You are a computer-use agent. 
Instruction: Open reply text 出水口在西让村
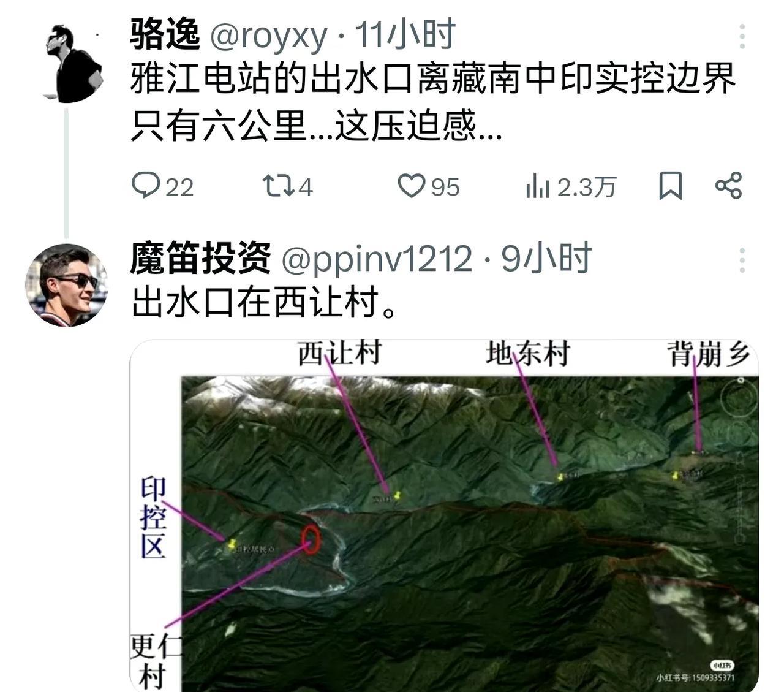tap(265, 302)
